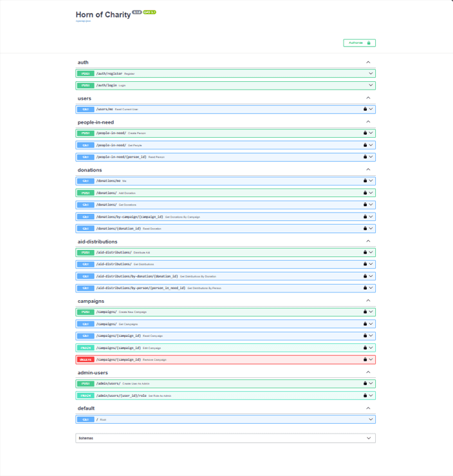Open the openapi.json link
This screenshot has width=453, height=476.
point(83,21)
